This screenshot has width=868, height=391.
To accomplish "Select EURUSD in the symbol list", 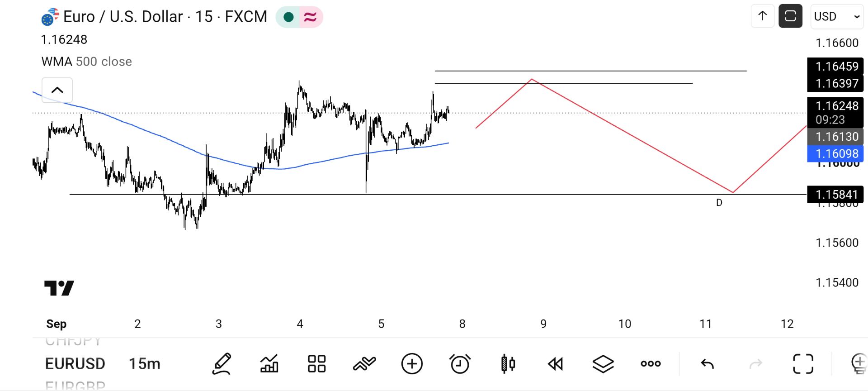I will click(75, 364).
